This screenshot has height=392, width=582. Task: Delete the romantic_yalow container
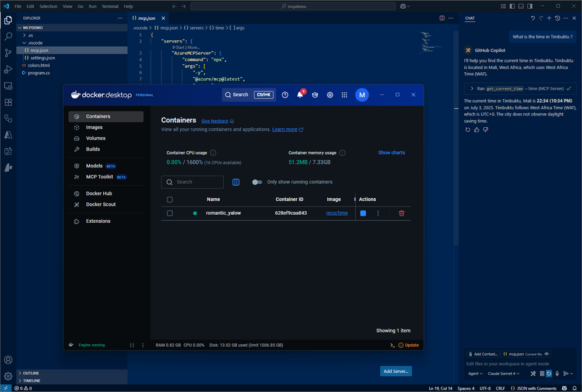[x=401, y=213]
